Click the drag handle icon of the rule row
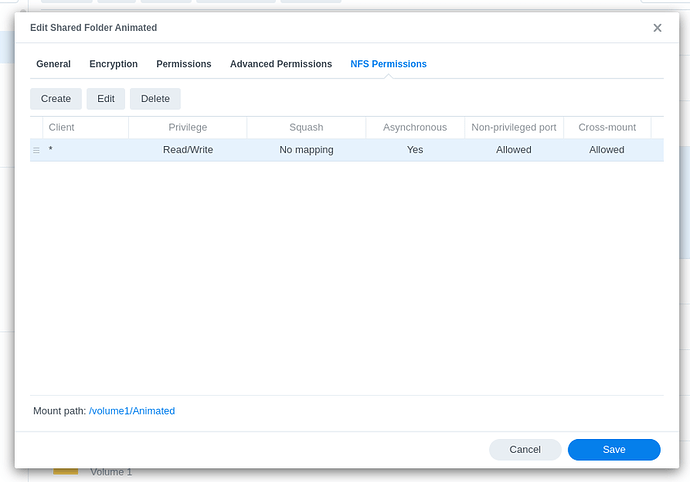This screenshot has height=482, width=690. pos(37,151)
